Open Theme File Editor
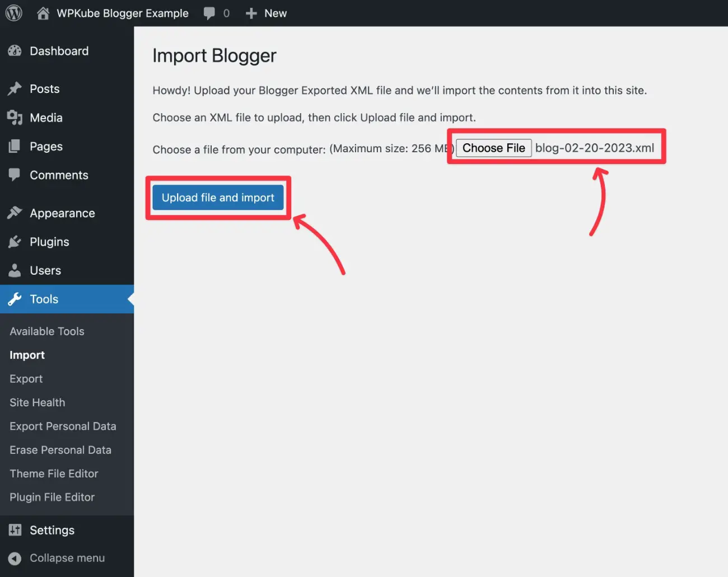 (54, 473)
